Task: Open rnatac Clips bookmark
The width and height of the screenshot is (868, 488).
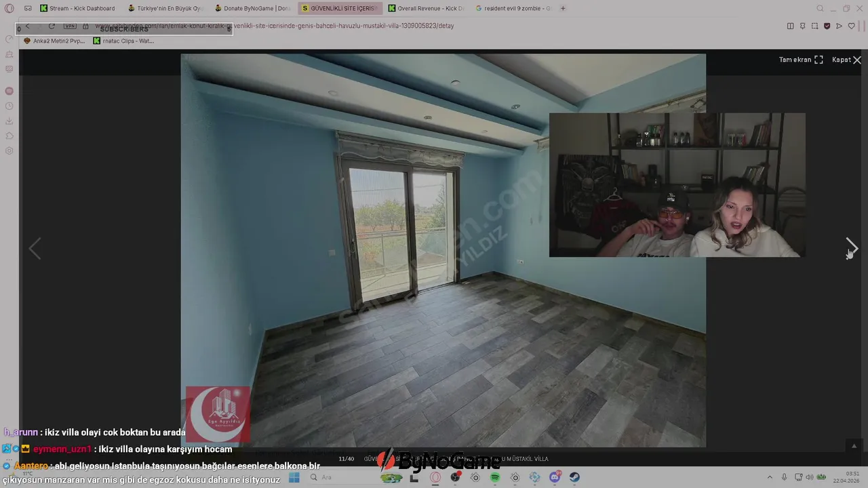Action: click(x=123, y=41)
